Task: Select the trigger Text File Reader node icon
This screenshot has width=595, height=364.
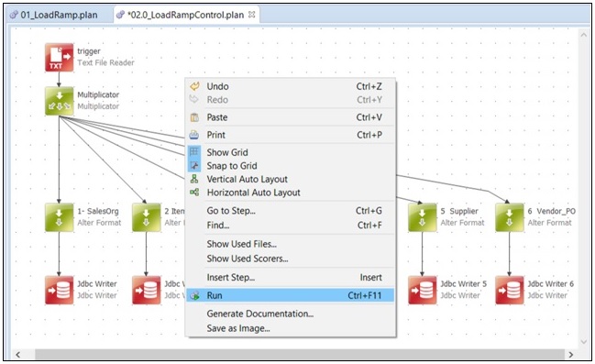Action: pos(60,58)
